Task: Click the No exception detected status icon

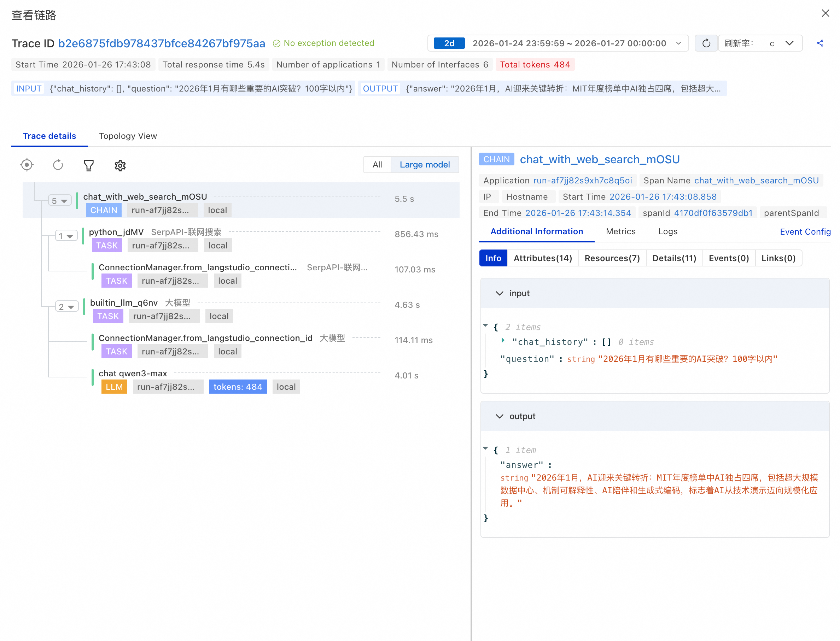Action: click(x=276, y=43)
